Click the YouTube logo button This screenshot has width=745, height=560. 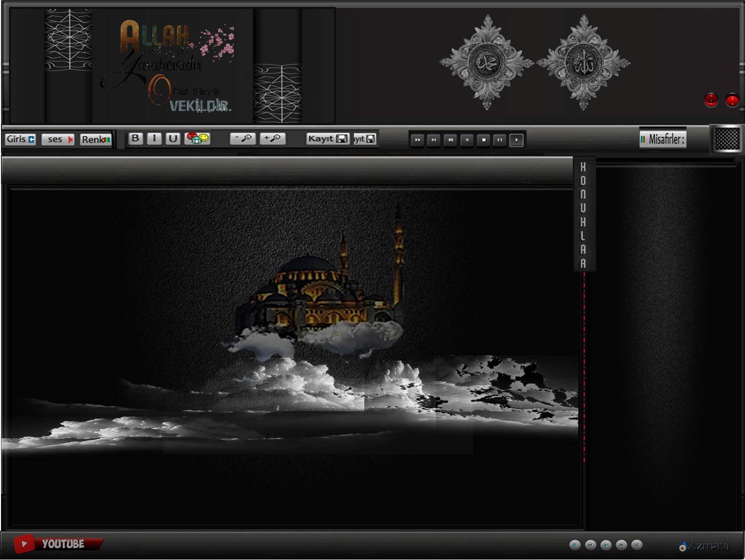click(x=57, y=544)
